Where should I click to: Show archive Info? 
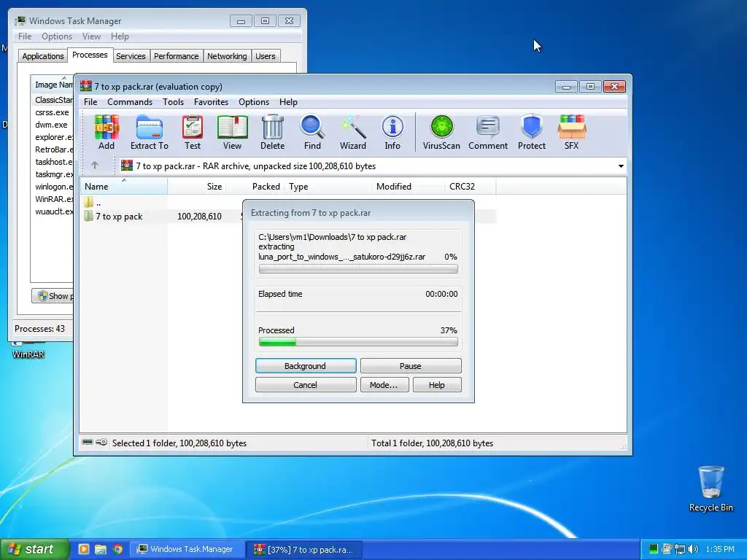point(392,133)
